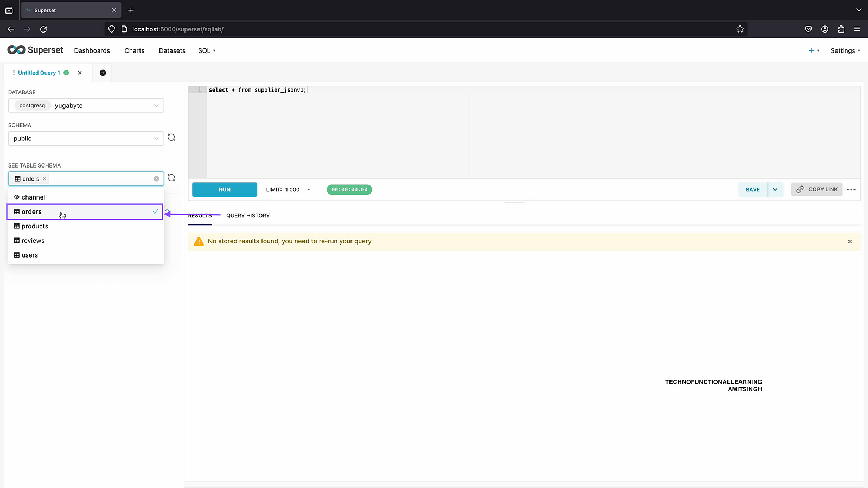The width and height of the screenshot is (868, 488).
Task: Clear the table schema selection field
Action: (156, 179)
